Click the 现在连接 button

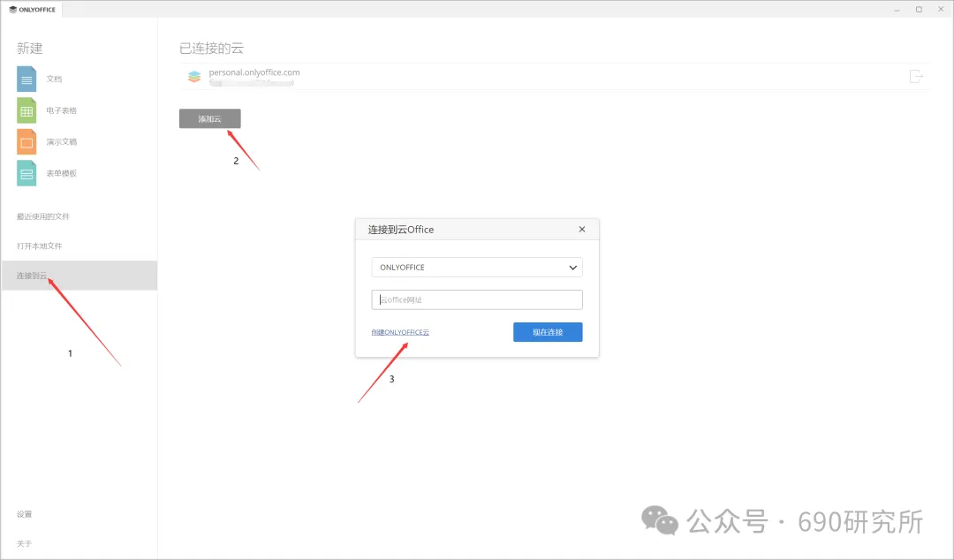click(548, 332)
